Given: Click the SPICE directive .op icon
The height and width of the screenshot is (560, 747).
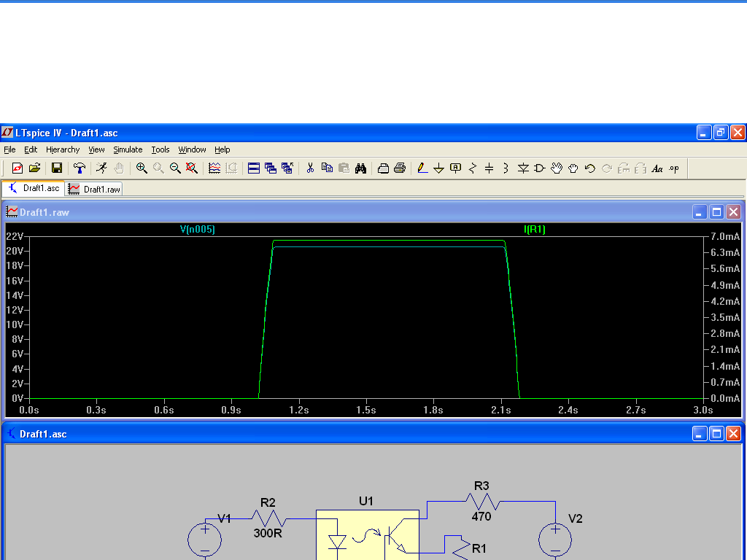Looking at the screenshot, I should pos(673,168).
